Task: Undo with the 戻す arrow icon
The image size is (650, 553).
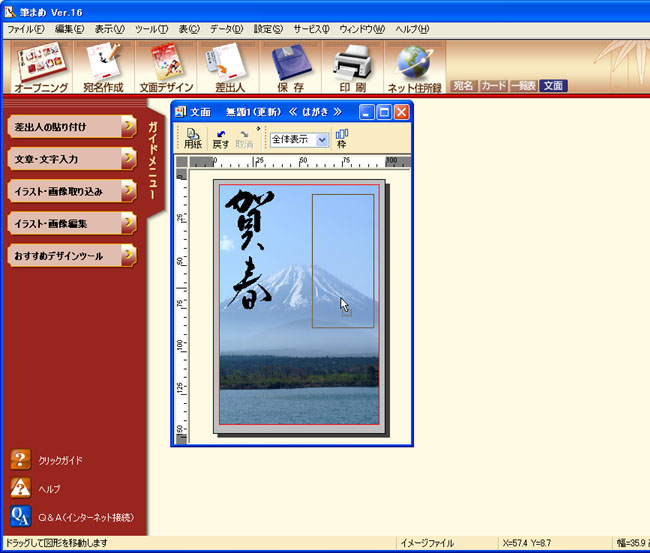Action: (221, 139)
